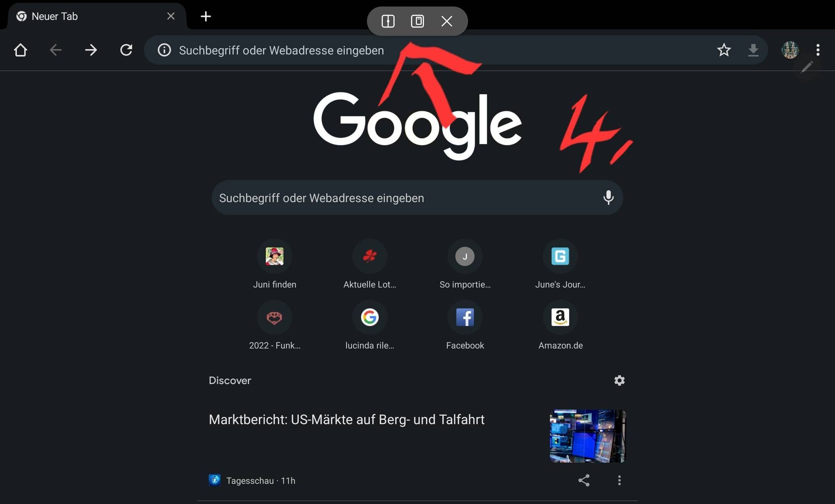Start voice search with microphone
The image size is (835, 504).
[x=608, y=198]
